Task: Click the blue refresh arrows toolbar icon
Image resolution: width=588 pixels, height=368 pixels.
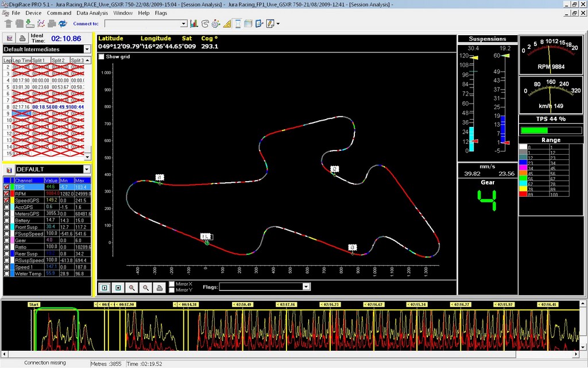Action: click(63, 24)
